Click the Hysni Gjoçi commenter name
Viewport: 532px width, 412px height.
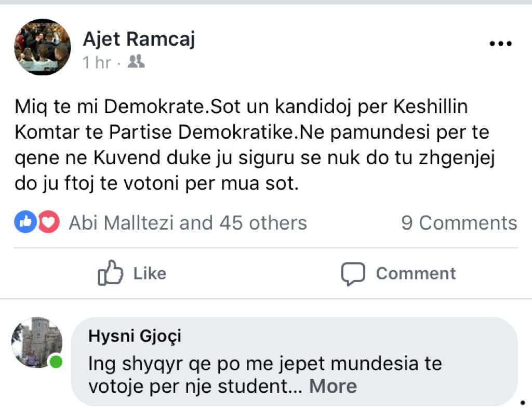[x=135, y=336]
